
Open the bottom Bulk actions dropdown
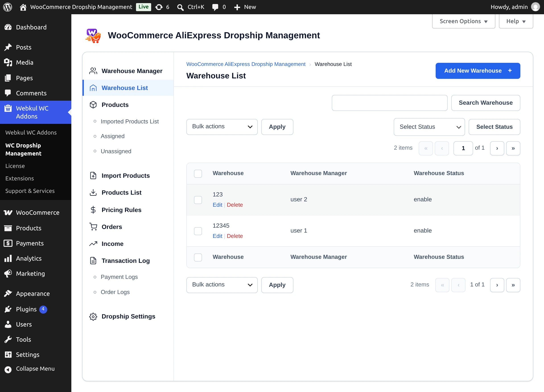[222, 285]
